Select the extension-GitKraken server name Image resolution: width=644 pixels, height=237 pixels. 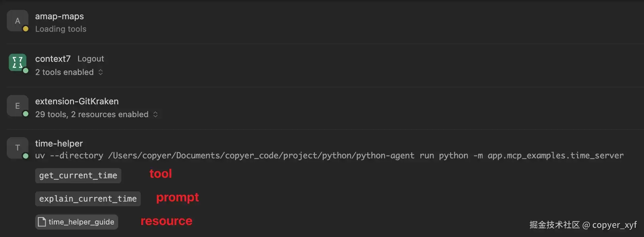pyautogui.click(x=77, y=101)
